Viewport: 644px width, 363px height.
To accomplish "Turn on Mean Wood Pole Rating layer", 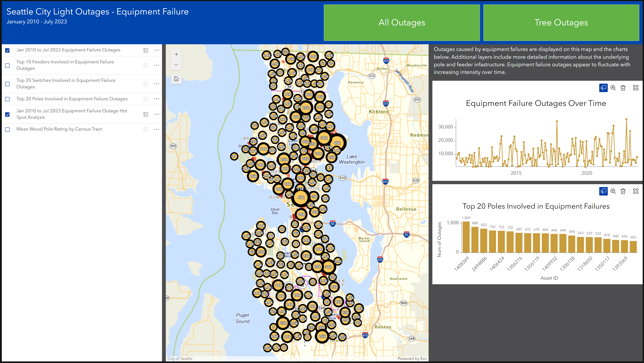I will [x=8, y=130].
